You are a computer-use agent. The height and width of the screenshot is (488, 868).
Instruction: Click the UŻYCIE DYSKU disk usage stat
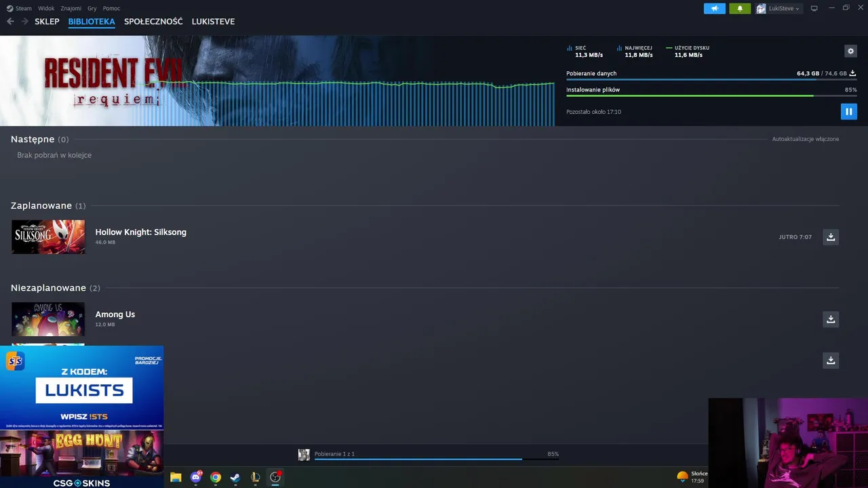tap(688, 52)
